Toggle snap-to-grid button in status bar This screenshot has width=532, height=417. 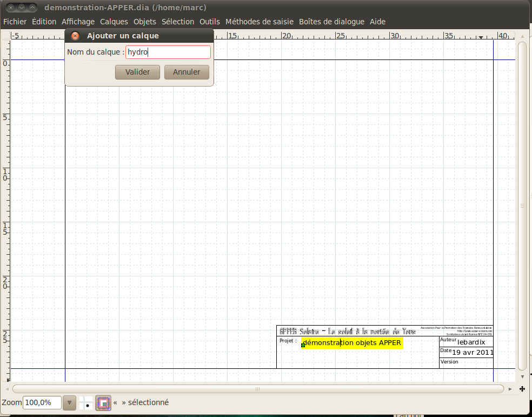[x=86, y=402]
